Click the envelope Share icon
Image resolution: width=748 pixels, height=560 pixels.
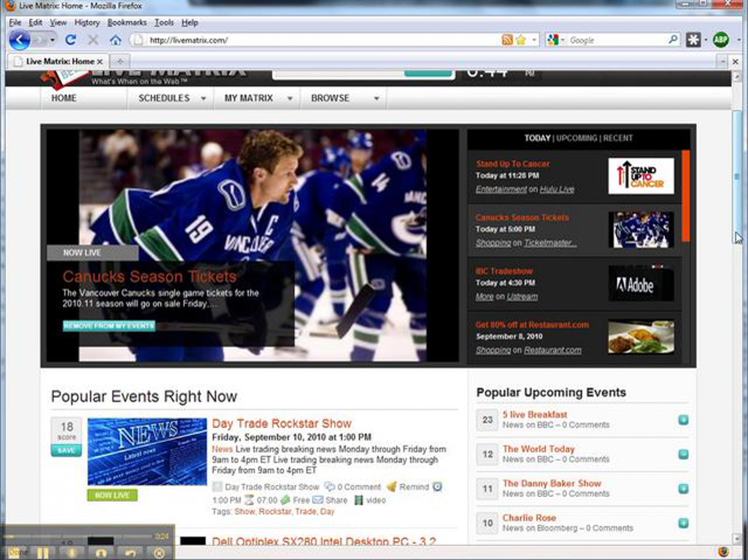click(x=318, y=500)
